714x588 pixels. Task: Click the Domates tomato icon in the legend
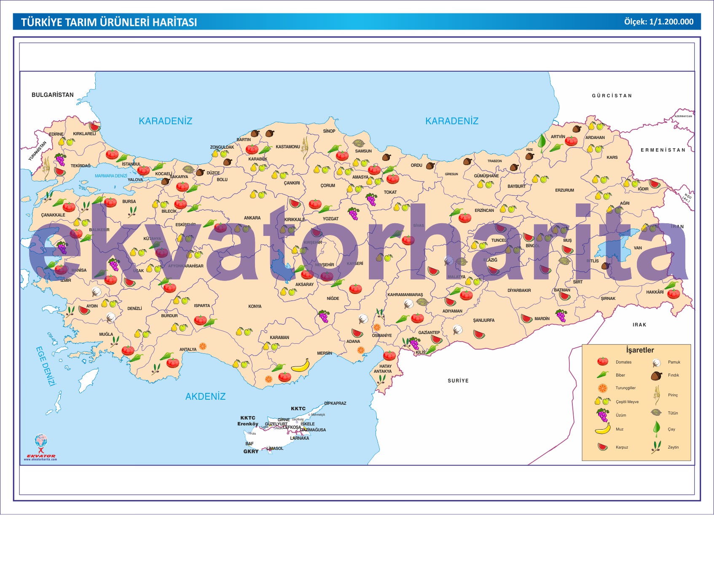(603, 361)
